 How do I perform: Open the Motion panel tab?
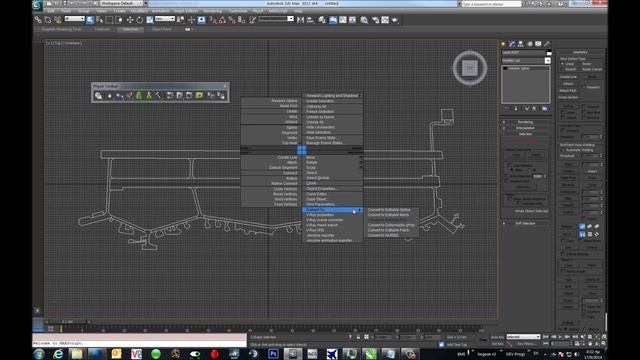(530, 44)
